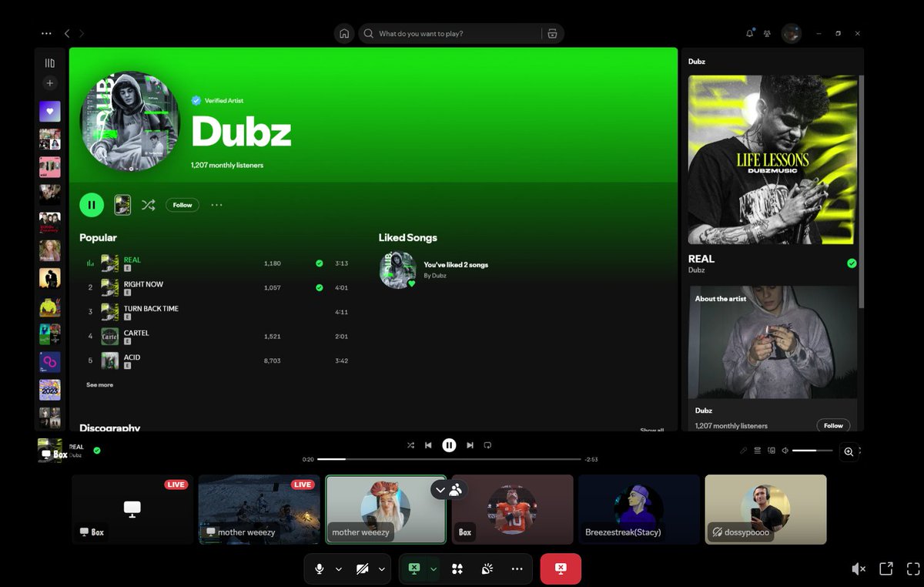Open the Life Lessons album art in panel
This screenshot has width=924, height=587.
[772, 159]
